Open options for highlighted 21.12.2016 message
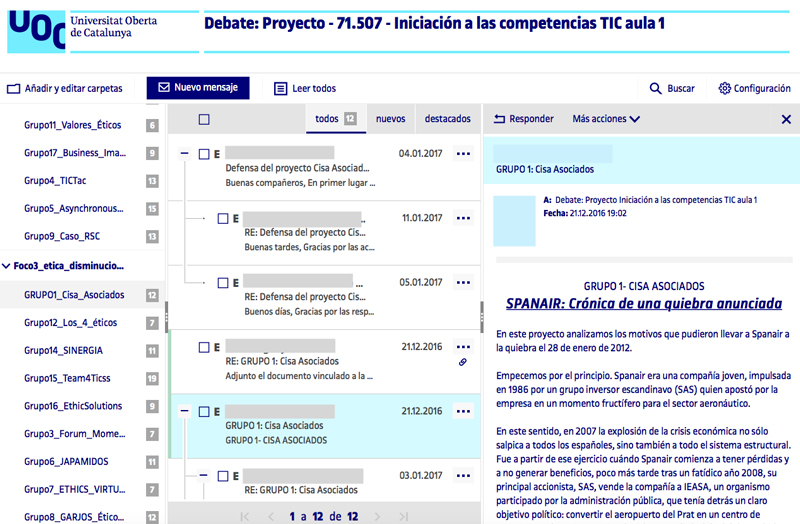 pos(463,411)
